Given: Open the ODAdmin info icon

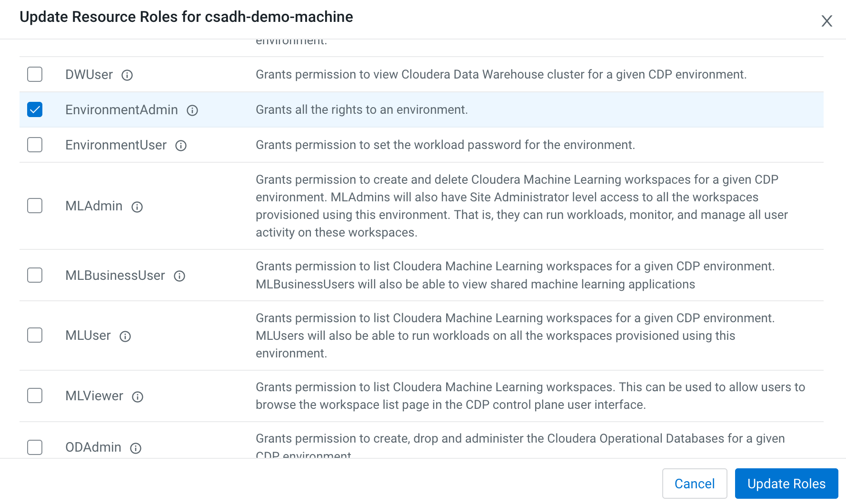Looking at the screenshot, I should [136, 448].
